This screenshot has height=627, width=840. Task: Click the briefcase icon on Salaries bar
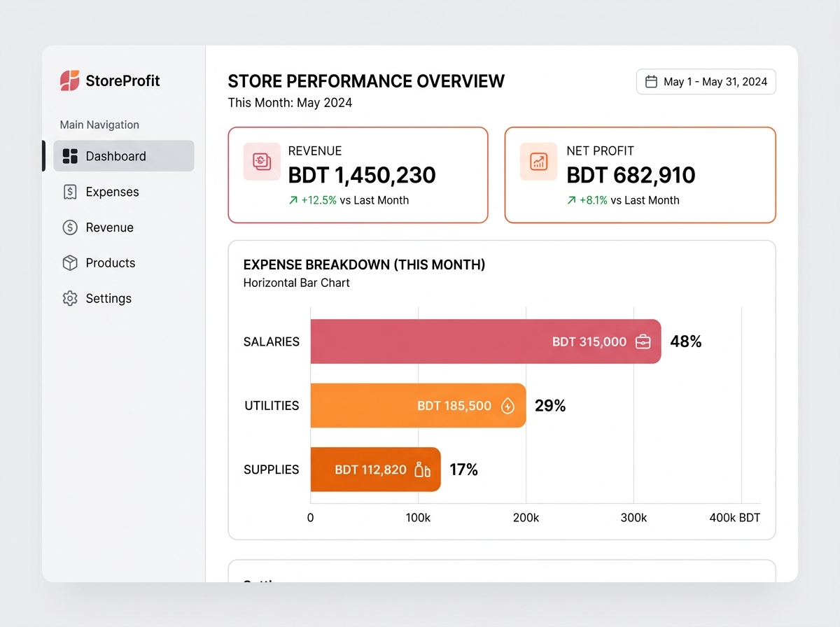pyautogui.click(x=643, y=341)
